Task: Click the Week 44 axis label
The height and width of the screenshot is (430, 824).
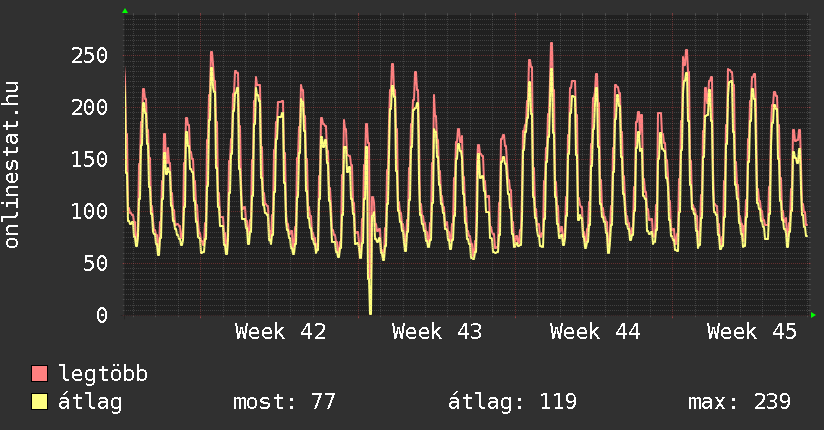Action: pos(595,332)
